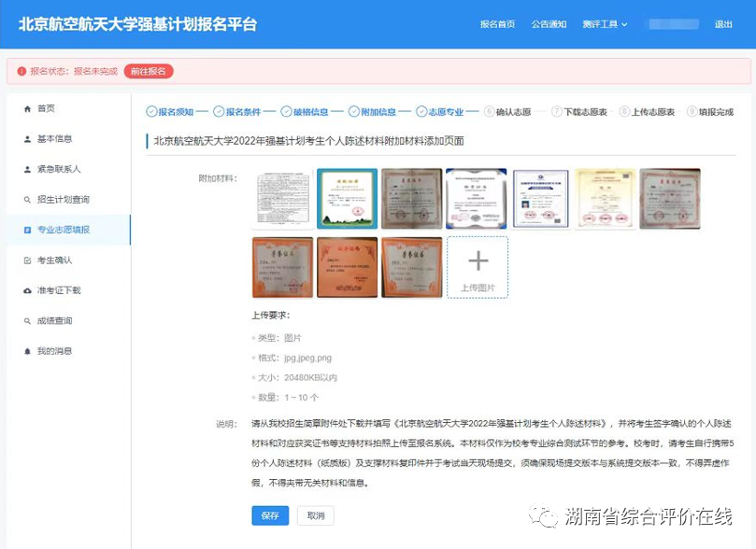Viewport: 756px width, 549px height.
Task: Click check circle of 表格信息 step
Action: click(x=286, y=112)
